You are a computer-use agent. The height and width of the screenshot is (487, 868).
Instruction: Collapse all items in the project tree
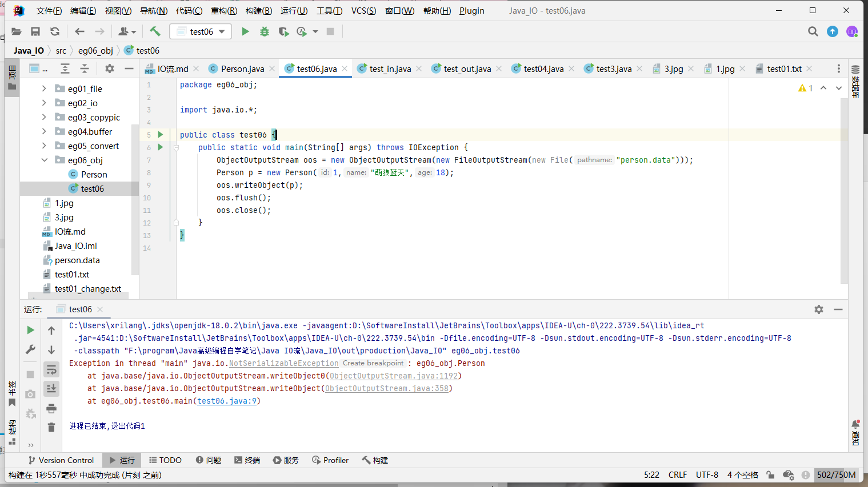(85, 69)
